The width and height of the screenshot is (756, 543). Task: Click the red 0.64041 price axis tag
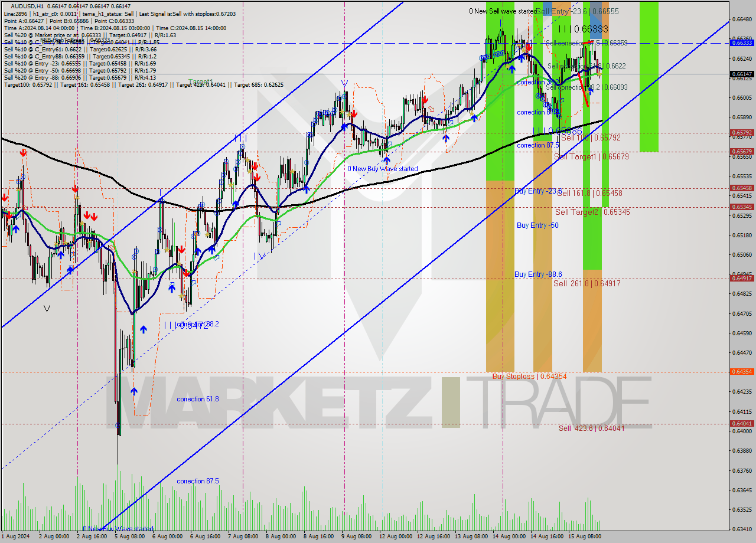click(742, 424)
